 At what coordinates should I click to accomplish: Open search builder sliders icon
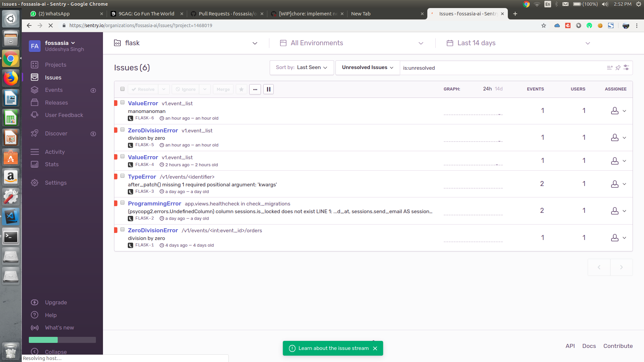pyautogui.click(x=626, y=68)
